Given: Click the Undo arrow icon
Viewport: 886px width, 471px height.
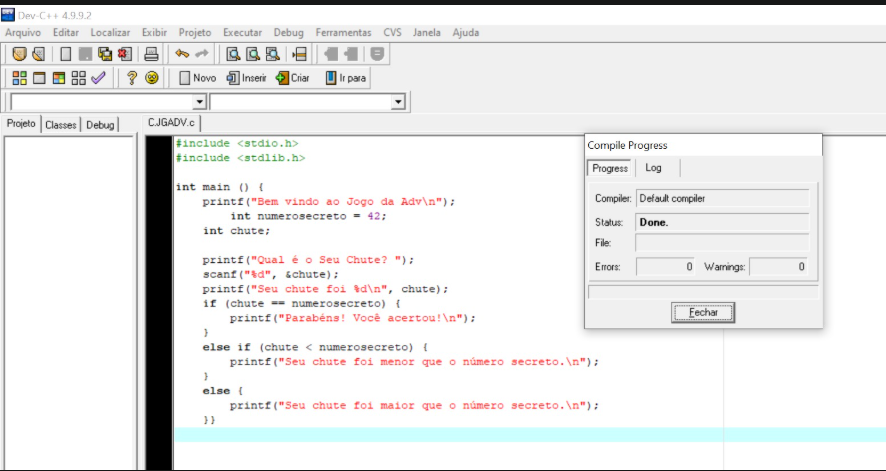Looking at the screenshot, I should point(182,54).
